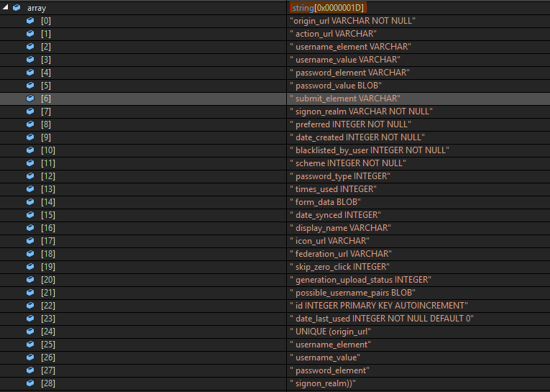Click the signon_realm)) value in last row

pyautogui.click(x=323, y=383)
